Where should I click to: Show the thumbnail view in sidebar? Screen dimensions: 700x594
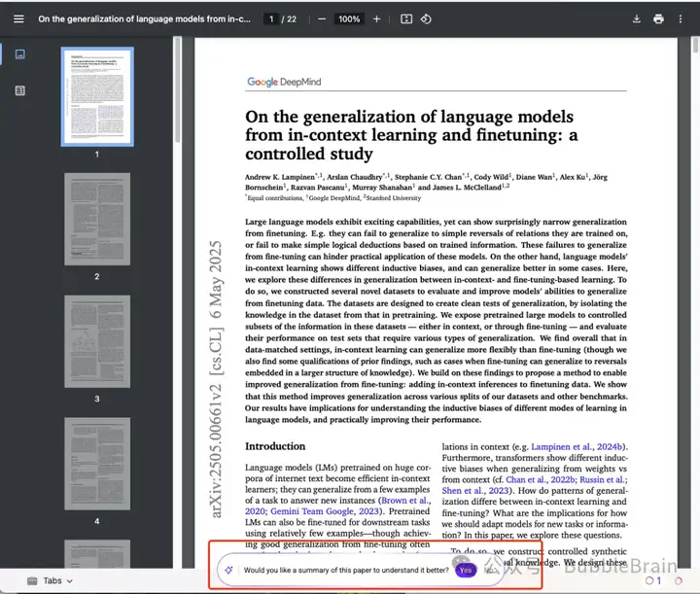[20, 54]
